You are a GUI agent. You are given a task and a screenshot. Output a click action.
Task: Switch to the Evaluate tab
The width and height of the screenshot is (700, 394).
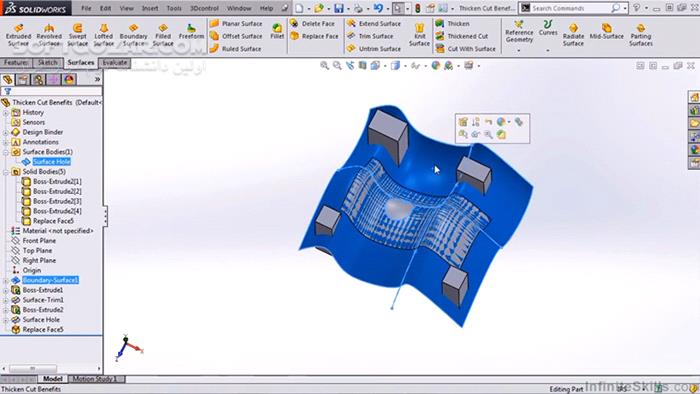[115, 62]
